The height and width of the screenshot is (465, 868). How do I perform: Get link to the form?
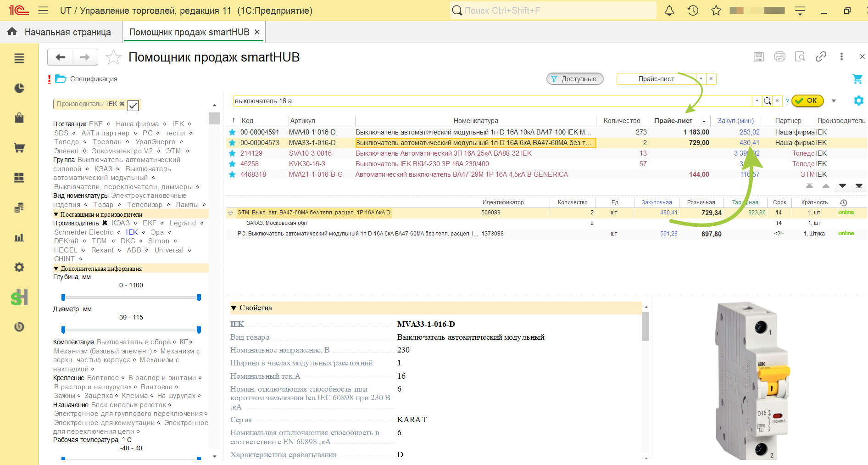[821, 56]
